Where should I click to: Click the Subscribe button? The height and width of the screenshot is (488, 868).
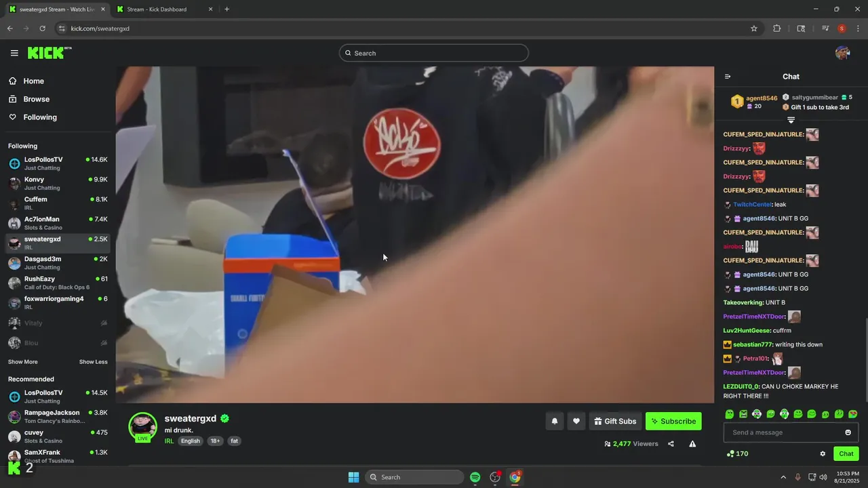point(673,421)
